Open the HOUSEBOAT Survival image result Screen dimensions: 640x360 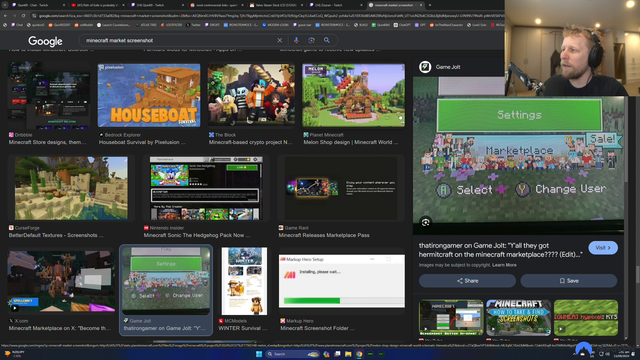[x=149, y=95]
